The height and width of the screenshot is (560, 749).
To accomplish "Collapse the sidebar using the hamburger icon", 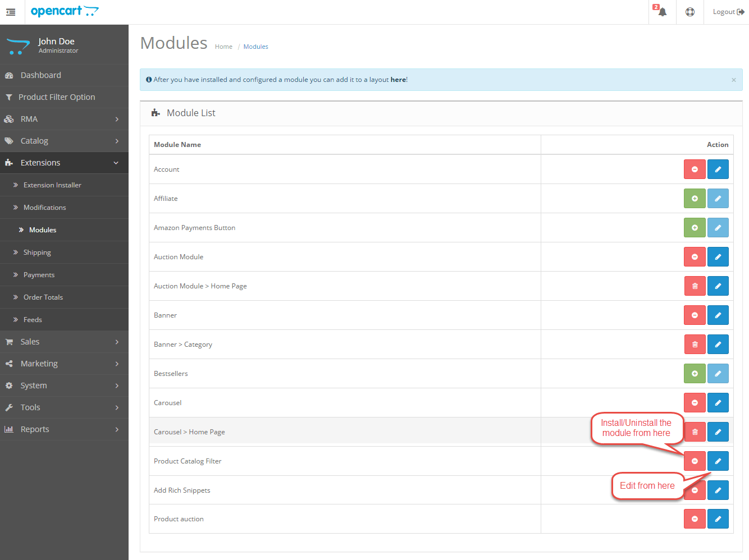I will [x=10, y=11].
